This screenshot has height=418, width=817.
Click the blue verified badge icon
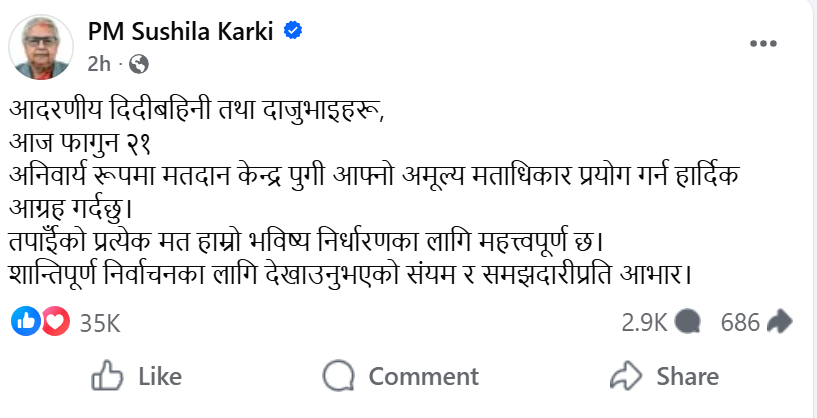pyautogui.click(x=292, y=31)
